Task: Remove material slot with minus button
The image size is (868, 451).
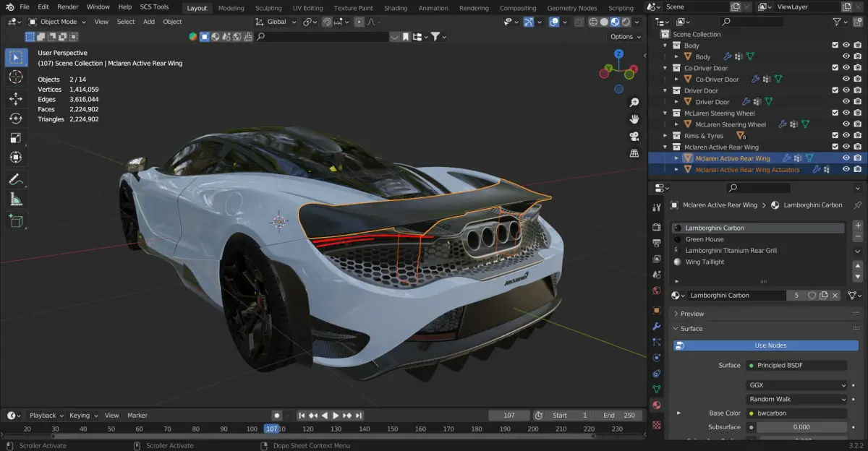Action: tap(858, 236)
